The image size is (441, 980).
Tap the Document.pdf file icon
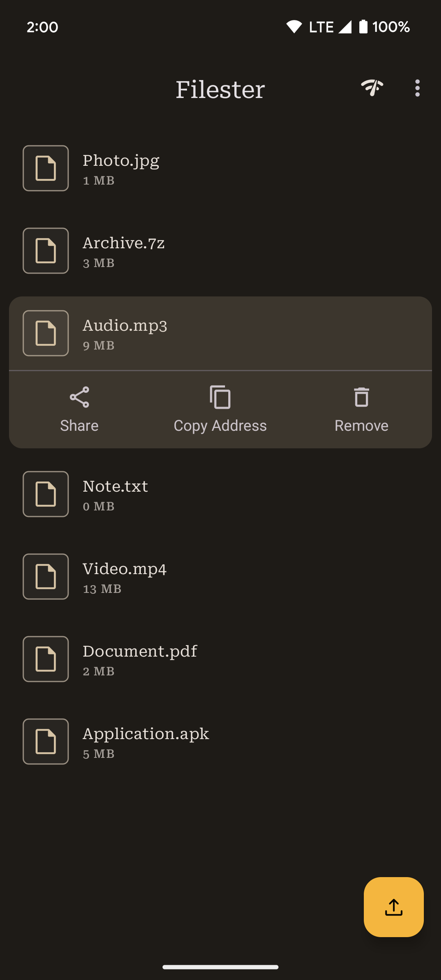point(46,659)
